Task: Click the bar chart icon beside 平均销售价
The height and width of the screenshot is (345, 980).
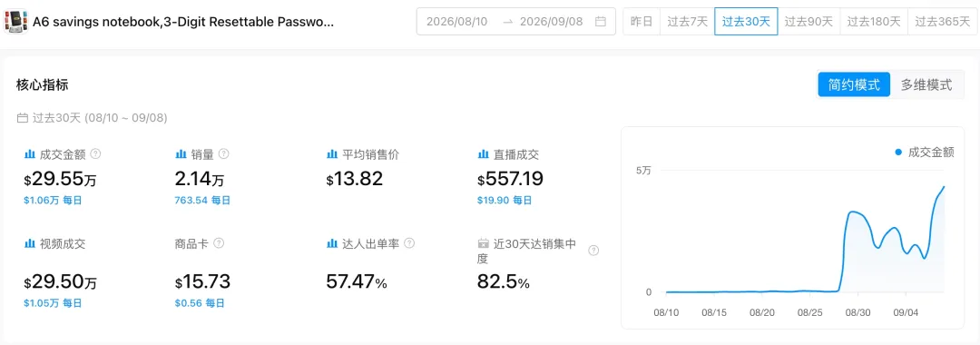Action: 332,154
